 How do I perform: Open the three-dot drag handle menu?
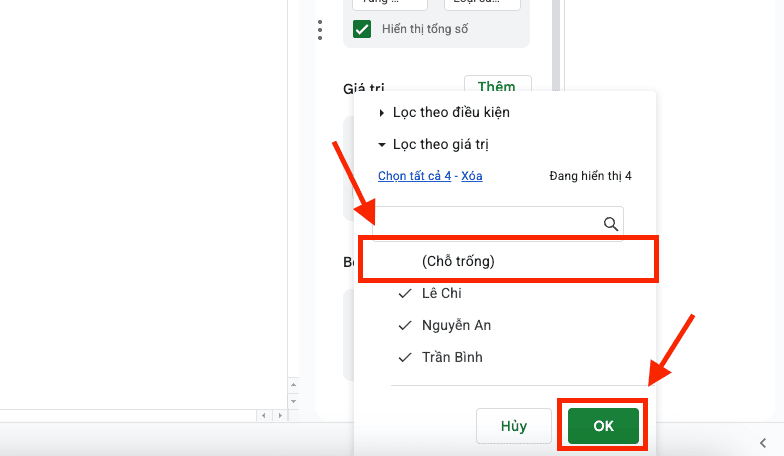pyautogui.click(x=320, y=30)
